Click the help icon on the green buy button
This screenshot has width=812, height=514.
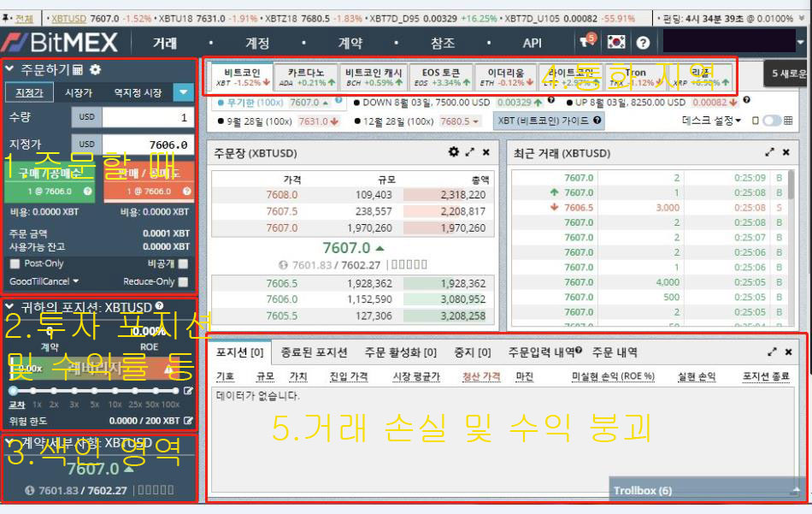pyautogui.click(x=88, y=192)
